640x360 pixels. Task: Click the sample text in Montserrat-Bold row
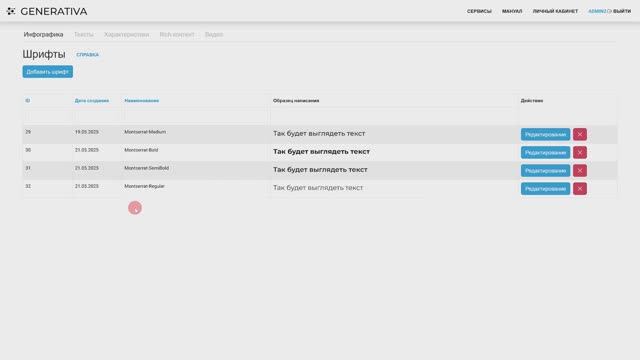pyautogui.click(x=321, y=151)
